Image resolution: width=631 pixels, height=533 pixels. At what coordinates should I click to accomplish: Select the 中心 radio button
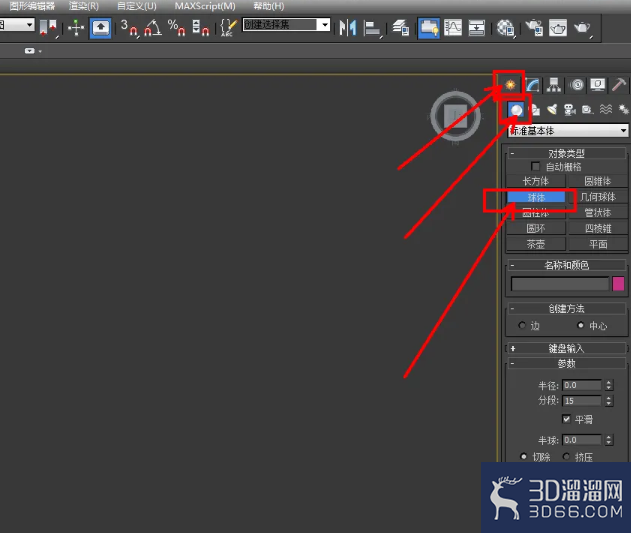580,325
